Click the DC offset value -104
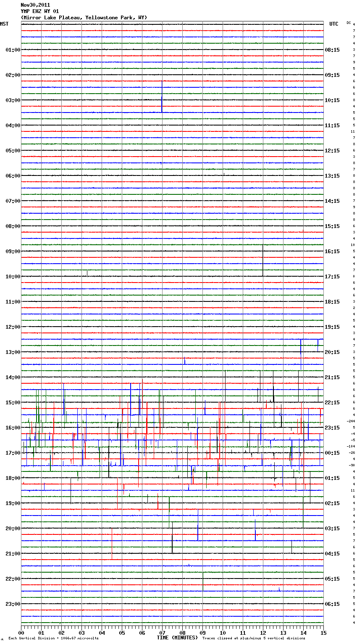 (351, 446)
